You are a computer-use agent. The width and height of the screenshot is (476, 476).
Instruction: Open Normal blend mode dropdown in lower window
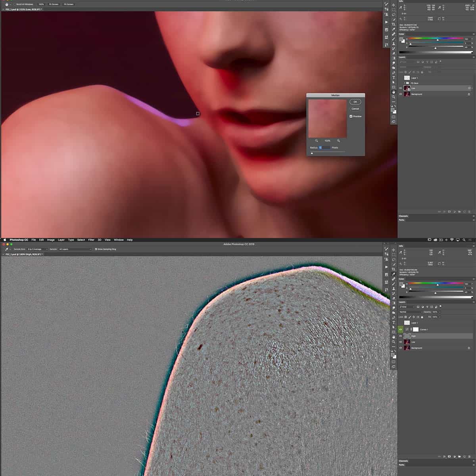tap(411, 312)
